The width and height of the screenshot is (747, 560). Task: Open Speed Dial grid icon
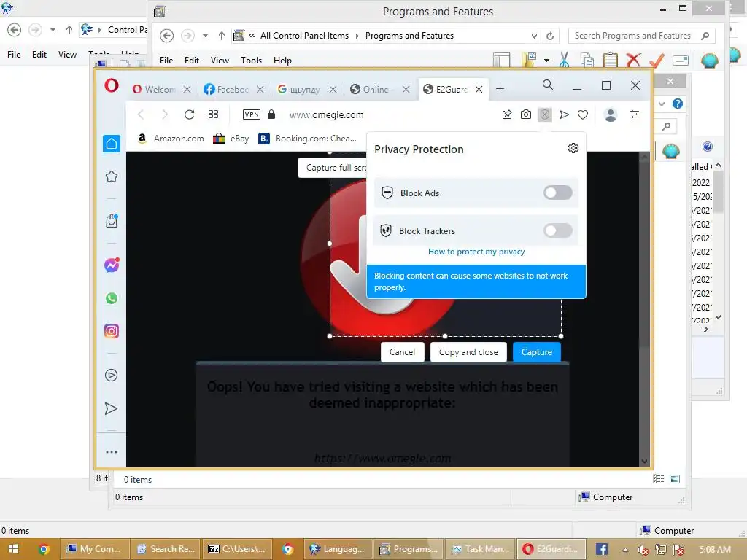pyautogui.click(x=214, y=114)
